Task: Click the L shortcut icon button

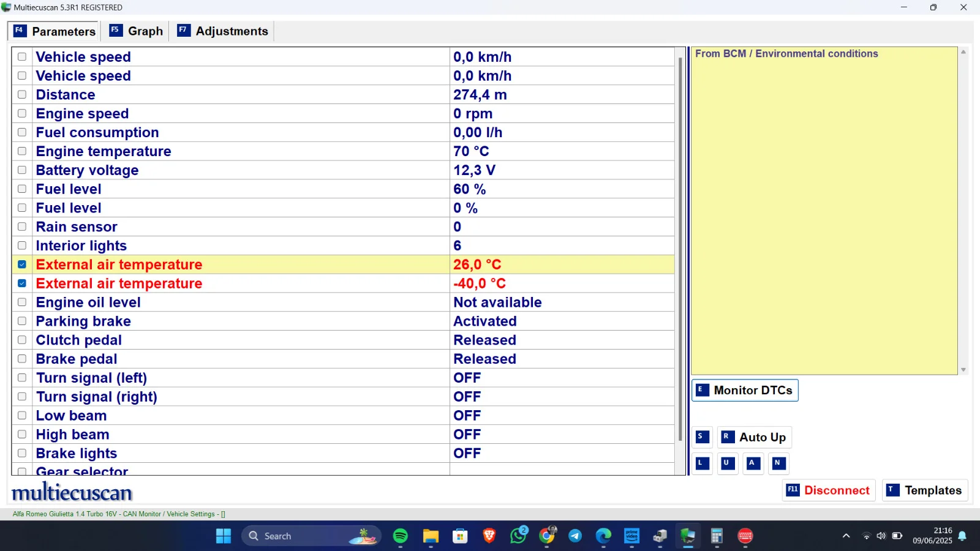Action: (x=703, y=463)
